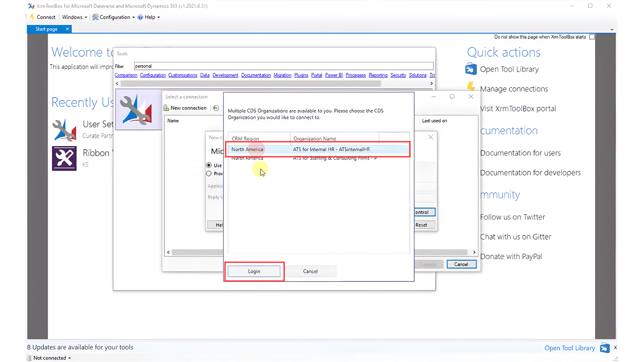
Task: Click connection list scrollbar left arrow
Action: pyautogui.click(x=168, y=252)
